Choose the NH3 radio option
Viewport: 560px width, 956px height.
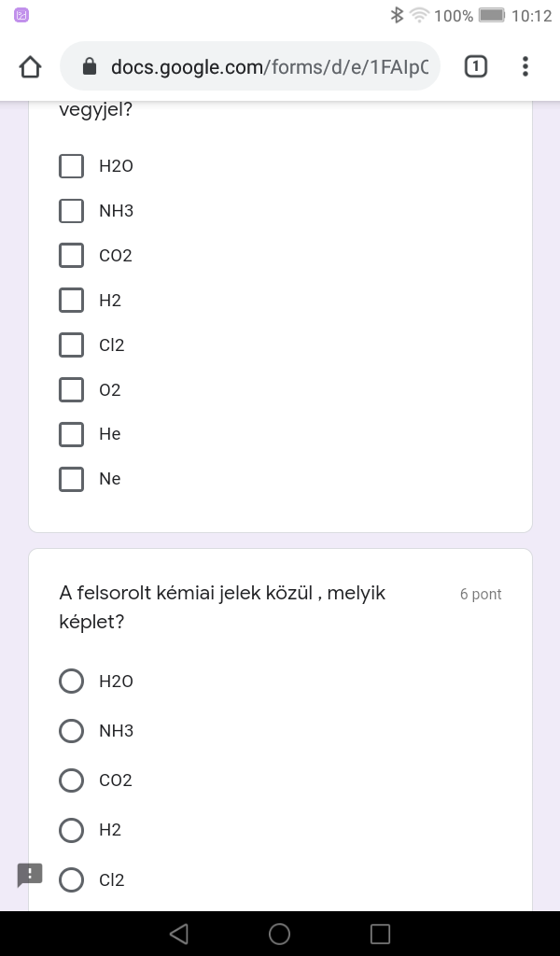point(72,731)
